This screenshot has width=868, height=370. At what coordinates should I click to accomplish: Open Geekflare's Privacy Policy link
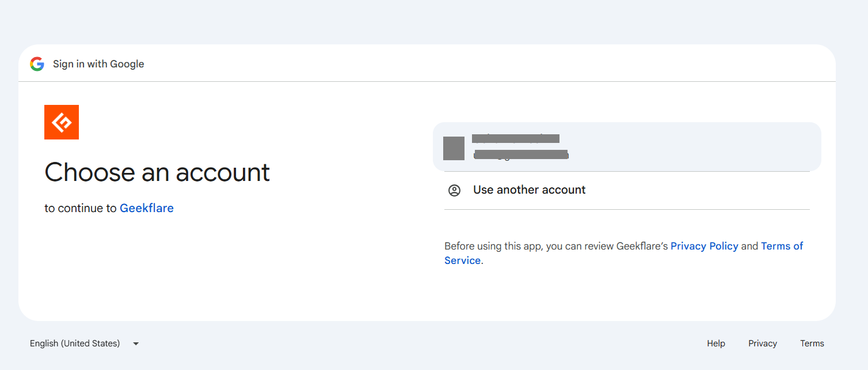tap(705, 246)
